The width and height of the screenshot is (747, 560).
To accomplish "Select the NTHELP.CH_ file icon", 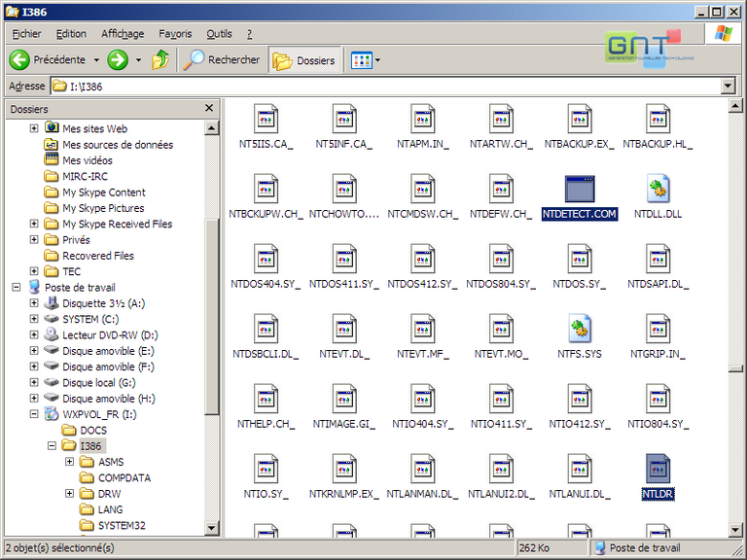I will pyautogui.click(x=266, y=399).
